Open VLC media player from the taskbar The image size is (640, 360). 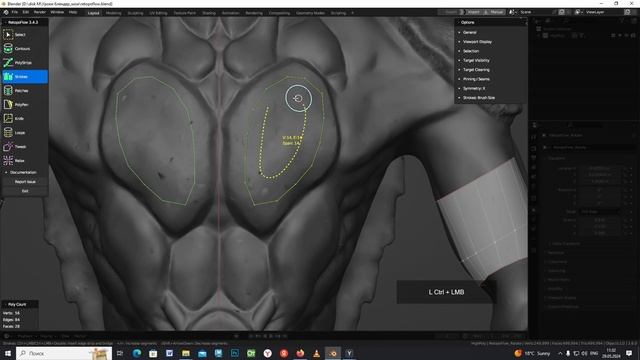tap(316, 353)
